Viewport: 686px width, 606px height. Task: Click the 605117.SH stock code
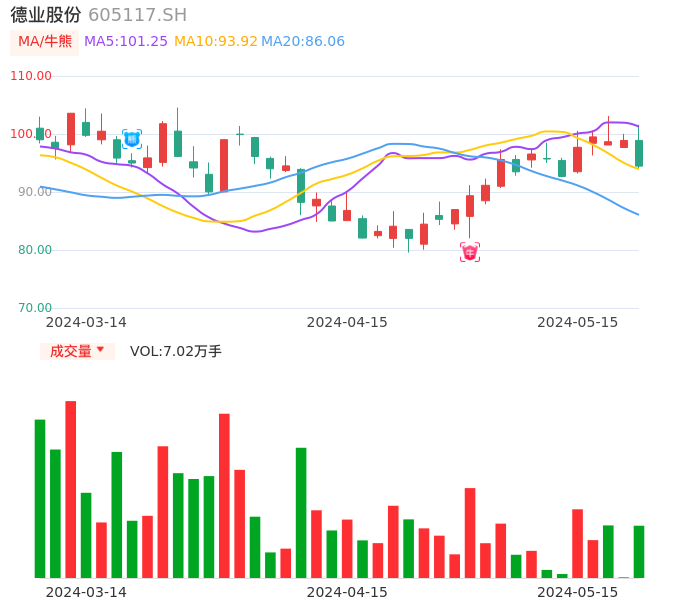click(x=137, y=15)
